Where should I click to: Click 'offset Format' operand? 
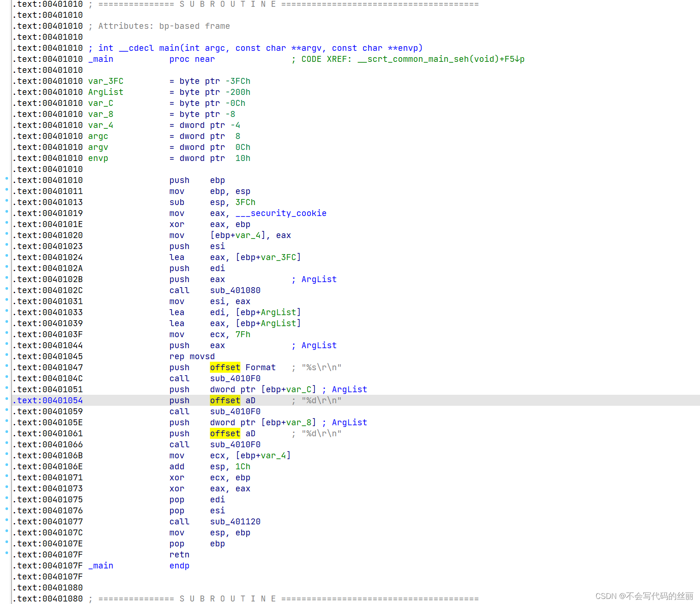(243, 367)
